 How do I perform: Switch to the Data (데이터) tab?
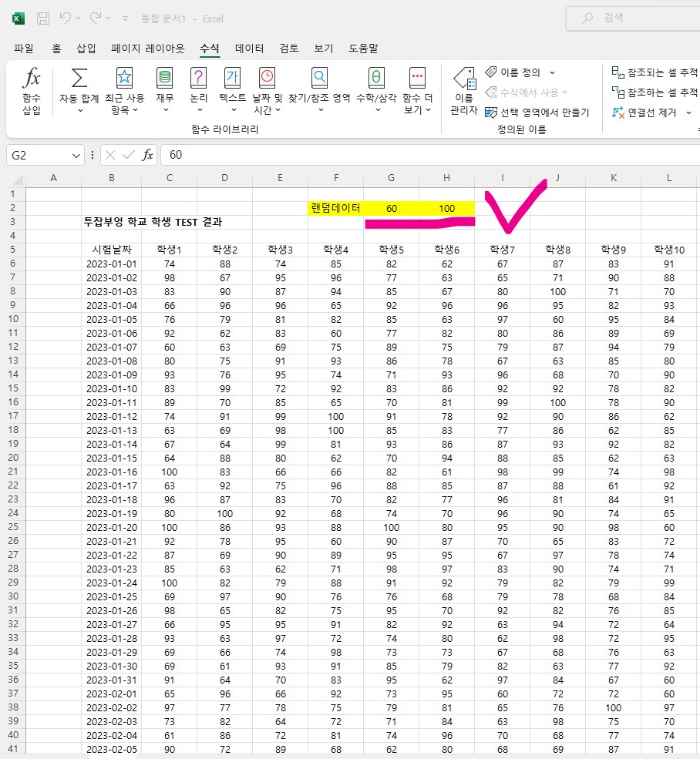(250, 48)
